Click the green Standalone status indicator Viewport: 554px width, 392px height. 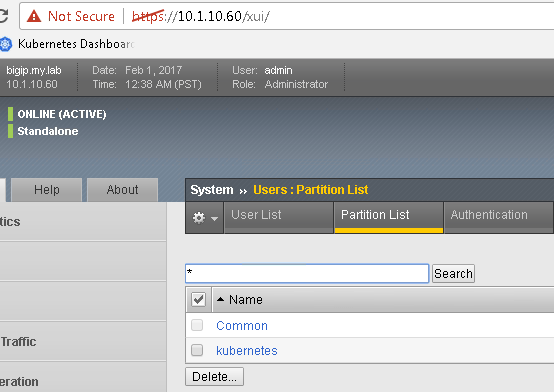pos(10,131)
